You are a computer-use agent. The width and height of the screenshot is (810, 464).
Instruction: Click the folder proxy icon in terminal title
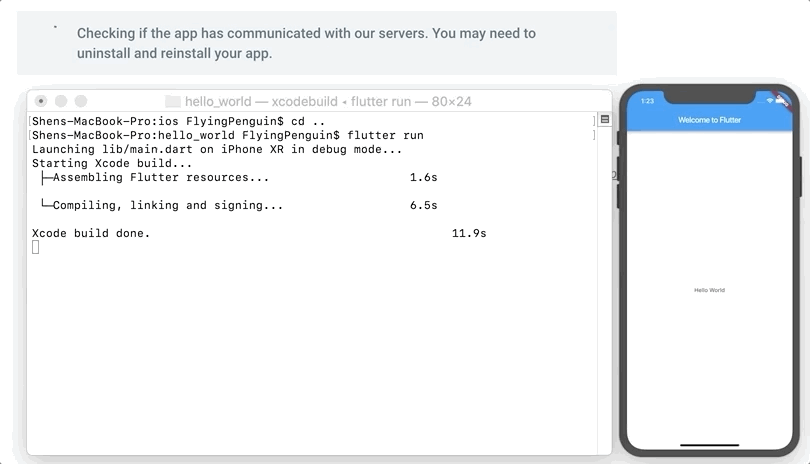tap(173, 101)
